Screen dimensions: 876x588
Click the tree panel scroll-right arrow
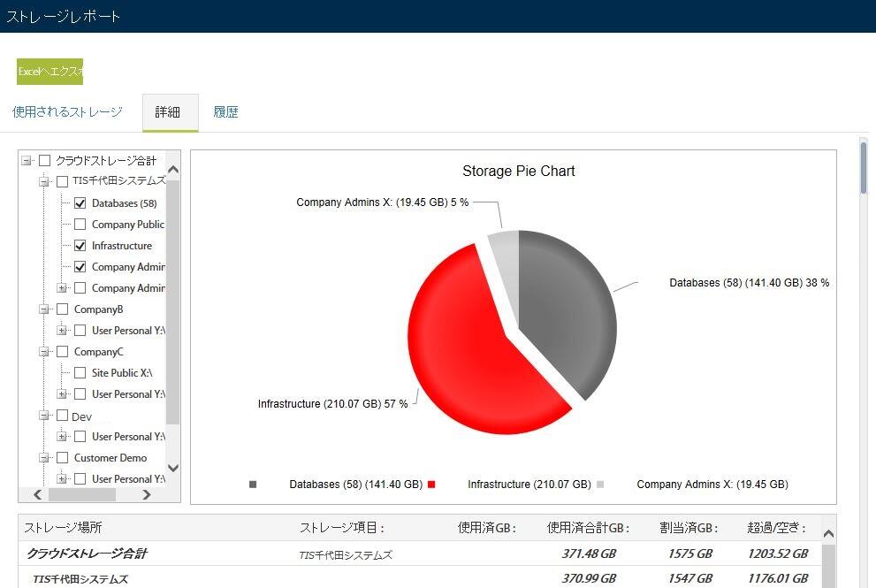pyautogui.click(x=147, y=494)
